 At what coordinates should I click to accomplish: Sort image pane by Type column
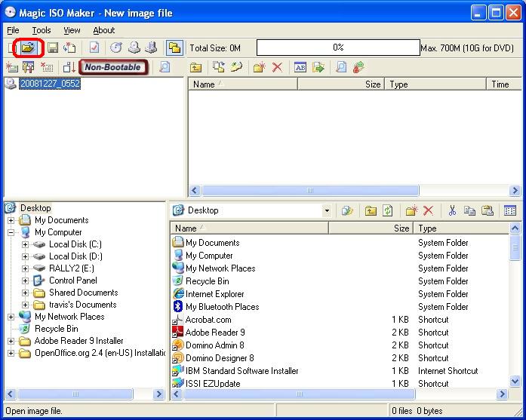pyautogui.click(x=435, y=84)
